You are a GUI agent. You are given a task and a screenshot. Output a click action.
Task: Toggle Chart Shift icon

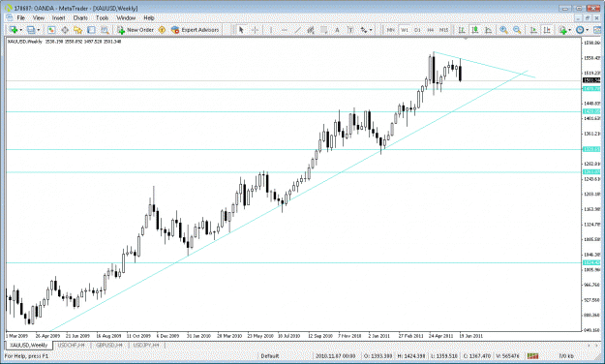point(547,30)
